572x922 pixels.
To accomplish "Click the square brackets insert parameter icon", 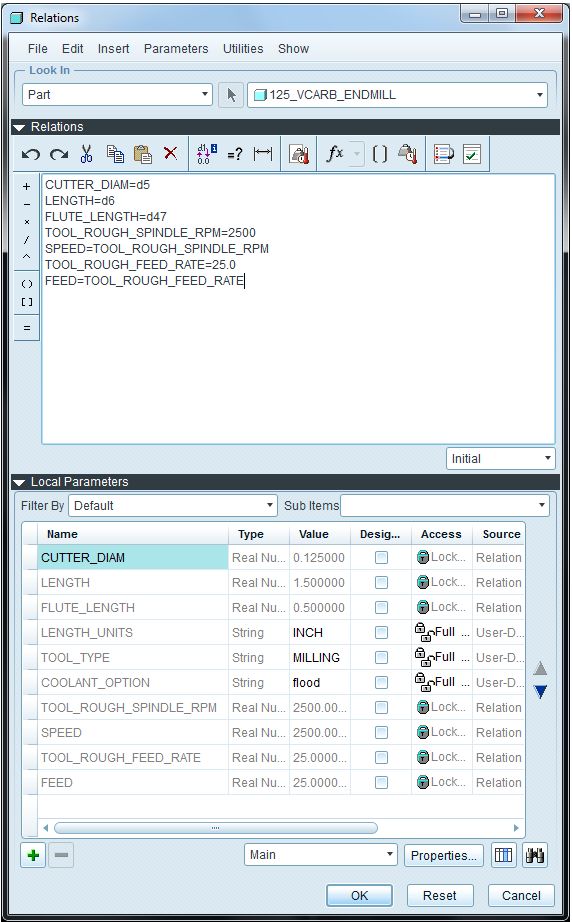I will click(x=380, y=154).
